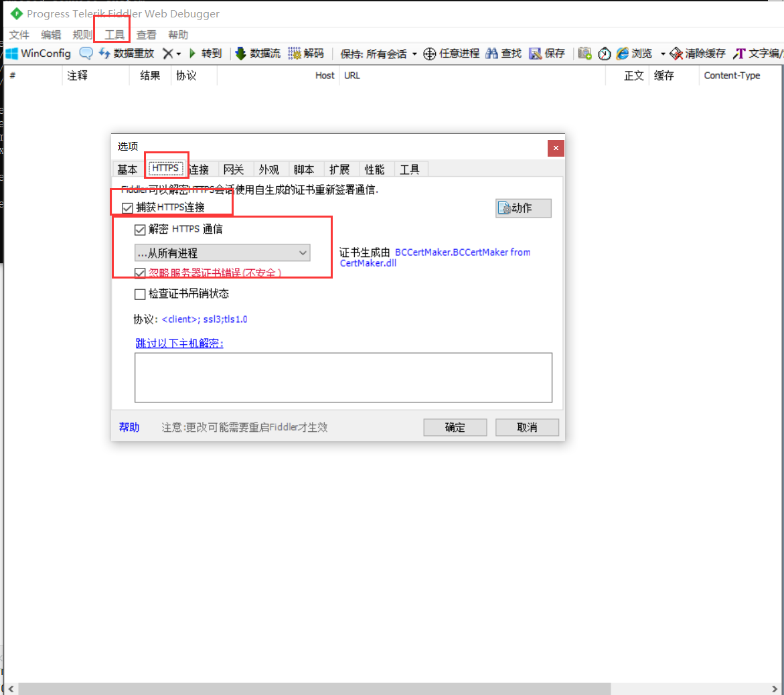Click the host exclusion text box
The image size is (784, 695).
(343, 378)
